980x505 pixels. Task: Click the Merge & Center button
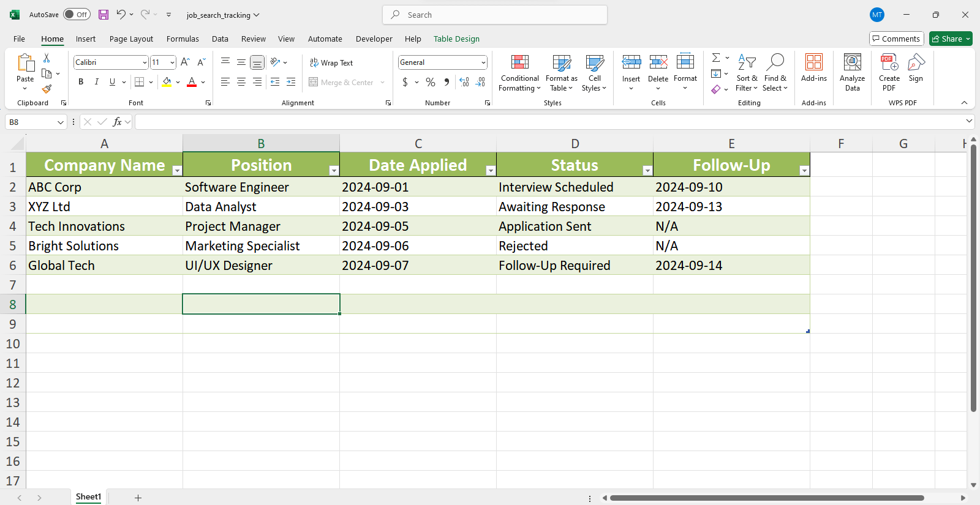[341, 82]
